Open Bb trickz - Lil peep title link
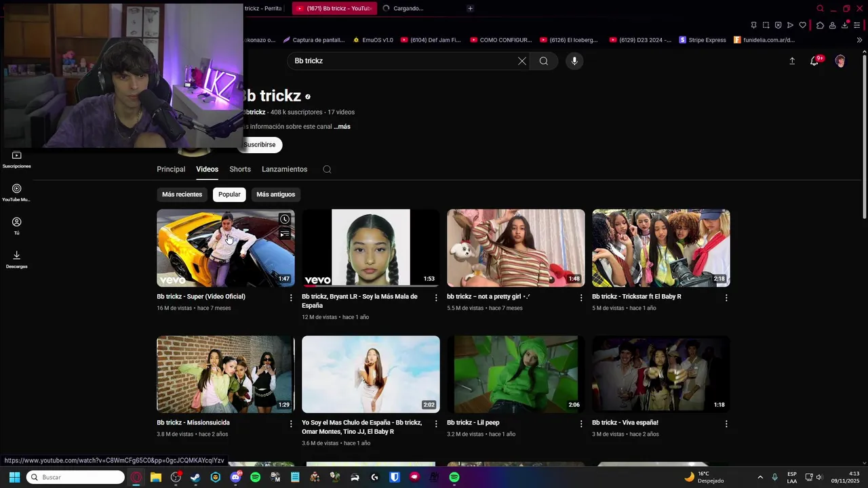 (x=473, y=423)
